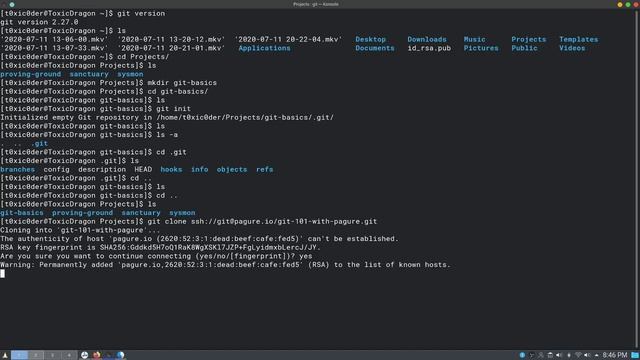Click the 'Templates' directory name
This screenshot has height=360, width=640.
point(578,40)
